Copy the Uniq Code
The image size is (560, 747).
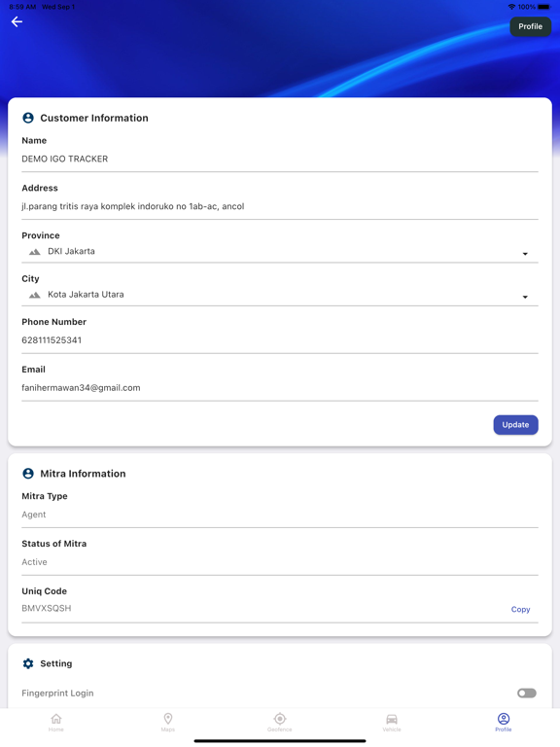coord(520,609)
